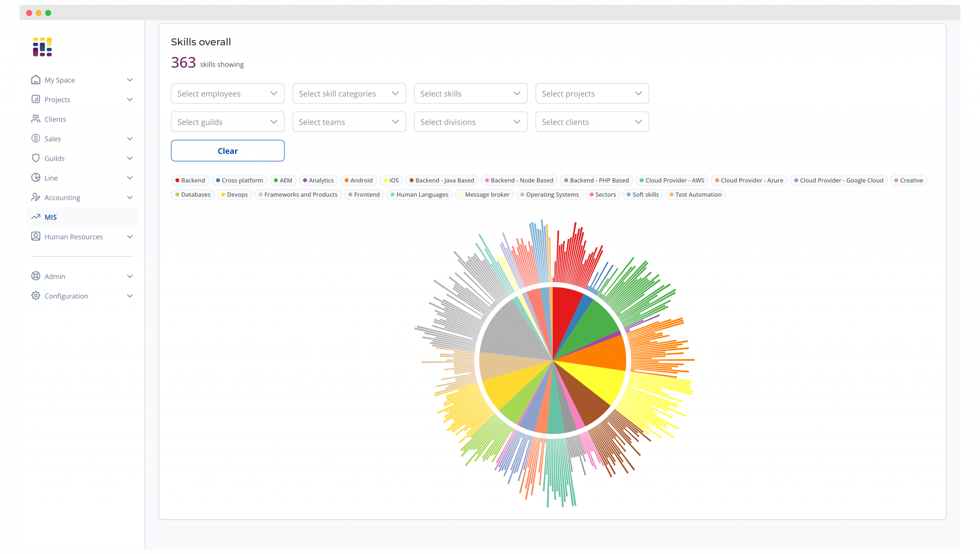The image size is (980, 554).
Task: Click the Accounting person-pen icon
Action: coord(36,197)
